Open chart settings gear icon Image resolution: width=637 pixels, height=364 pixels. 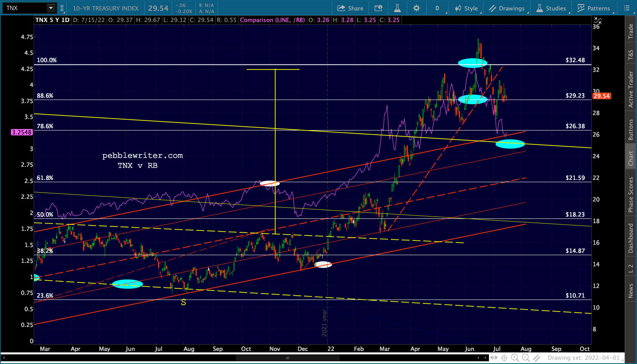coord(416,8)
